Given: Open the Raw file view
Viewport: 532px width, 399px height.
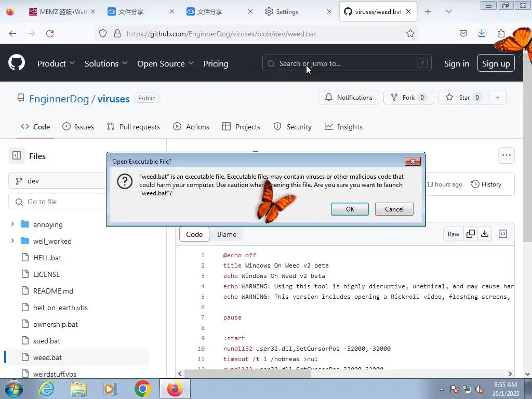Looking at the screenshot, I should pyautogui.click(x=453, y=234).
